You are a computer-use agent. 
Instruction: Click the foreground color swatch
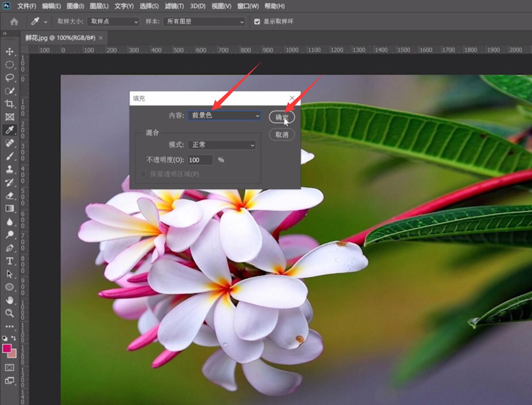tap(7, 348)
